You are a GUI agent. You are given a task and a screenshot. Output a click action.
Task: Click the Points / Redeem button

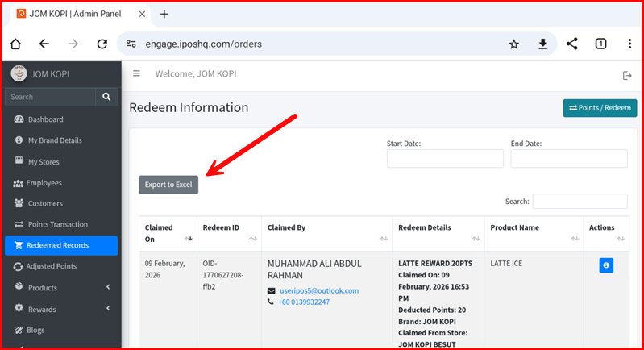pos(599,108)
